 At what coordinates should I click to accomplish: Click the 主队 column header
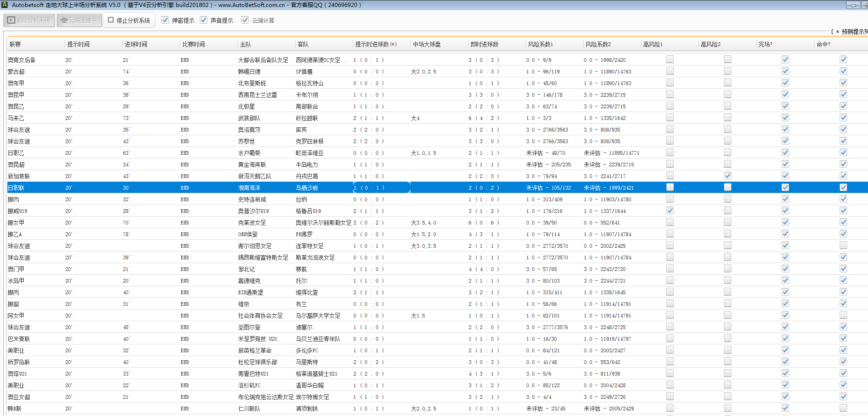click(x=245, y=44)
